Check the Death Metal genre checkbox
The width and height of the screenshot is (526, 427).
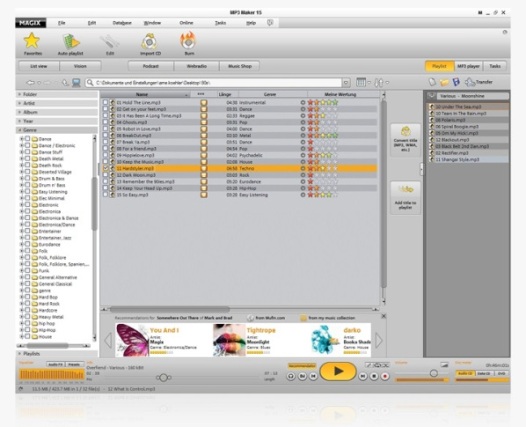(28, 158)
